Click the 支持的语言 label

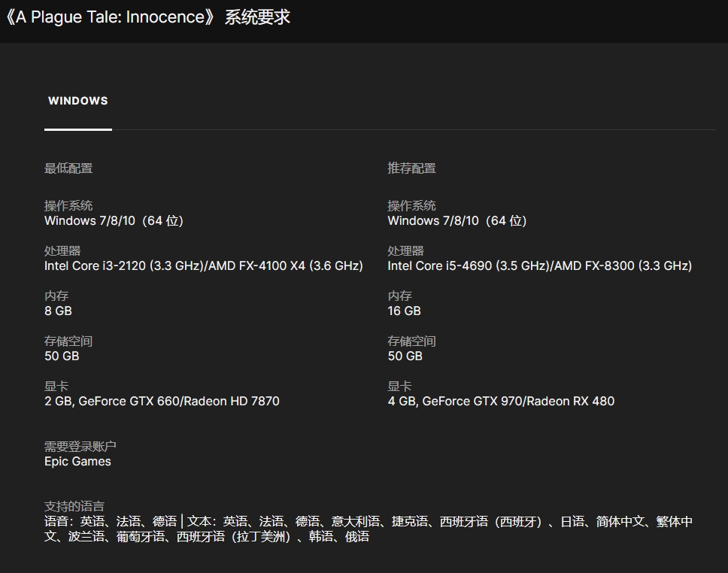(x=74, y=506)
